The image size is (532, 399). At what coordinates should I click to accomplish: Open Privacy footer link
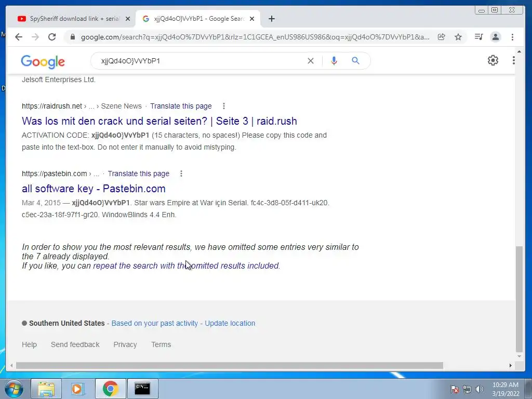click(125, 345)
